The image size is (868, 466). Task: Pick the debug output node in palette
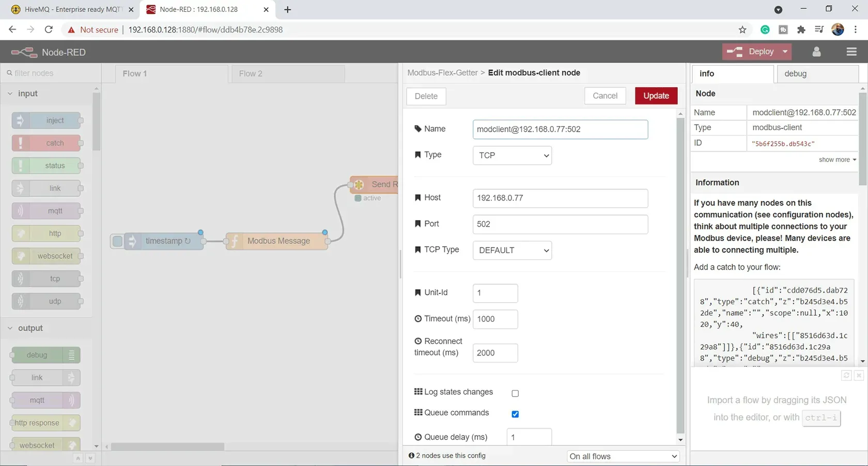point(45,355)
